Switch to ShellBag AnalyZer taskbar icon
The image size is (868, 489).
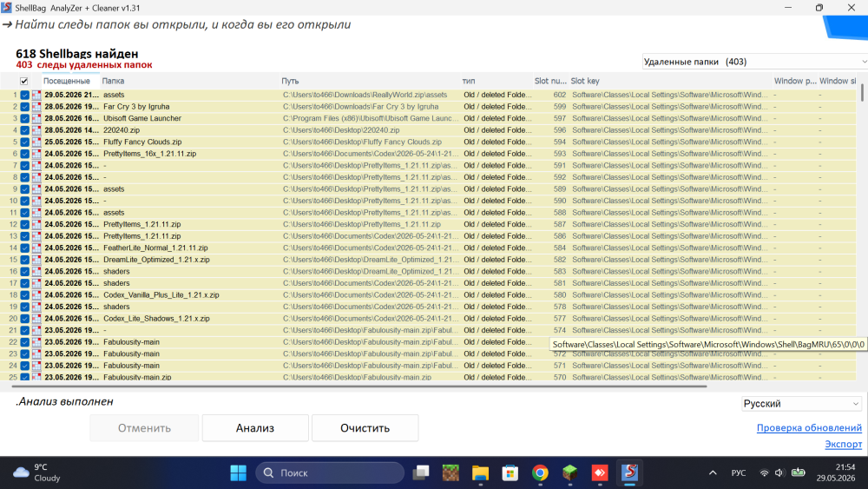click(630, 473)
